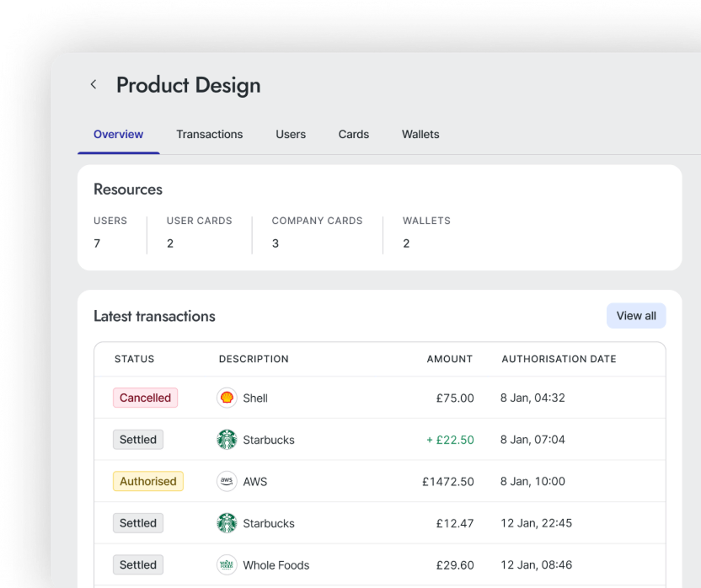Click the Settled badge on the Starbucks row

pyautogui.click(x=137, y=440)
